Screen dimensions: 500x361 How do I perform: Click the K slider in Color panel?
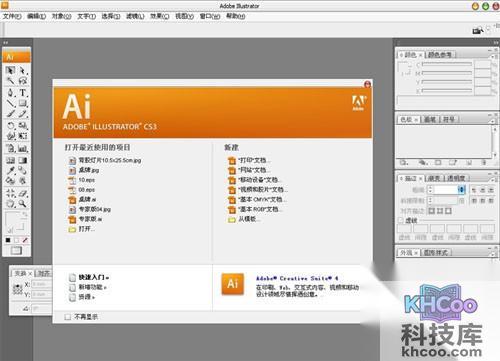447,90
